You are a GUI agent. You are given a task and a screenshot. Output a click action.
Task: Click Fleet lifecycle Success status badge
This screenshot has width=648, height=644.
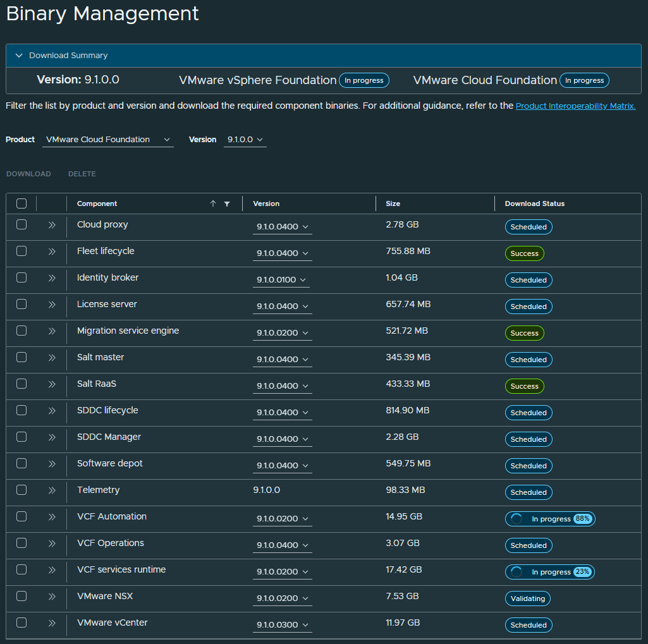[x=525, y=253]
